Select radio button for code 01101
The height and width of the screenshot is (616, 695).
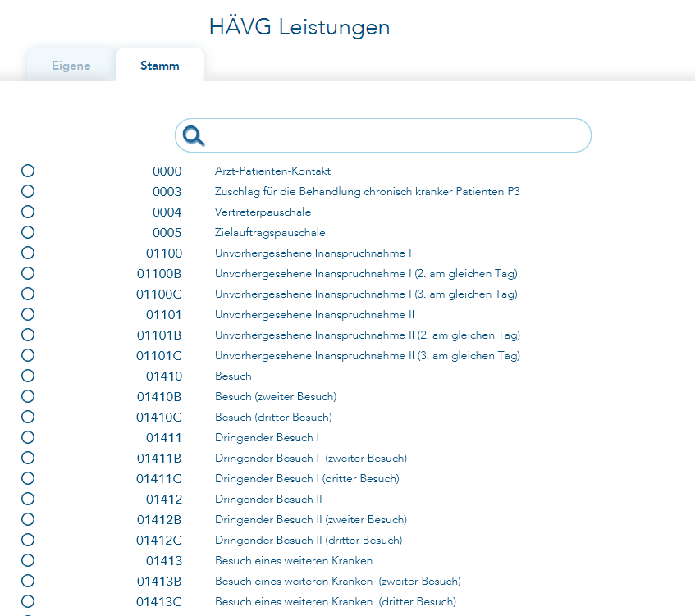click(x=28, y=314)
